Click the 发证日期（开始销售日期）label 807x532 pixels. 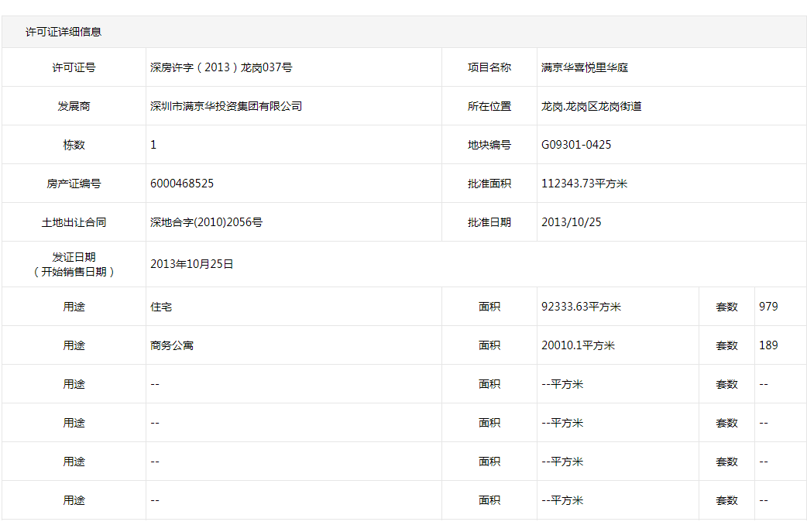point(74,264)
